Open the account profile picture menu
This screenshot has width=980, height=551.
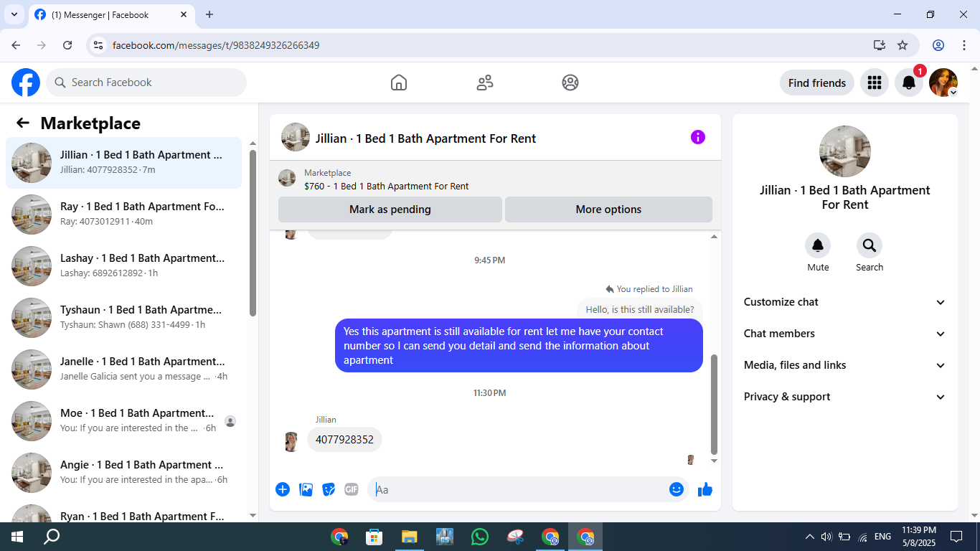coord(943,83)
